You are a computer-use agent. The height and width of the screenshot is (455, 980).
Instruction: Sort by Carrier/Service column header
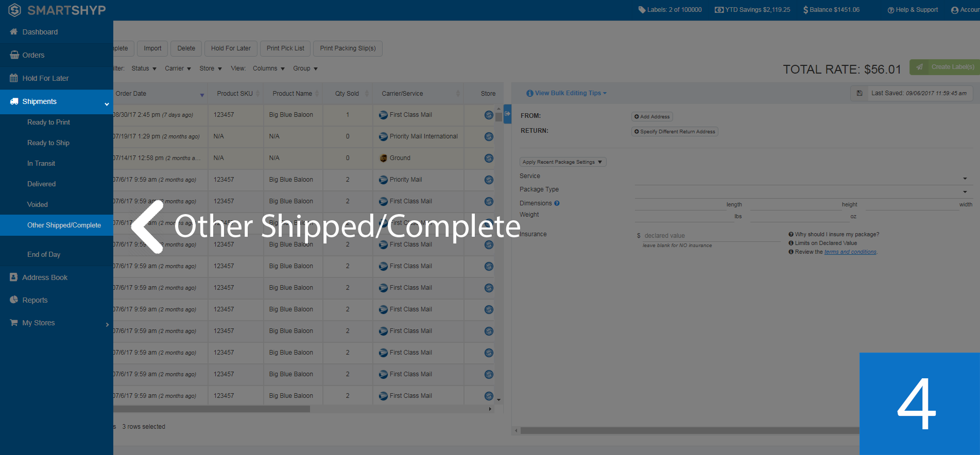tap(418, 94)
